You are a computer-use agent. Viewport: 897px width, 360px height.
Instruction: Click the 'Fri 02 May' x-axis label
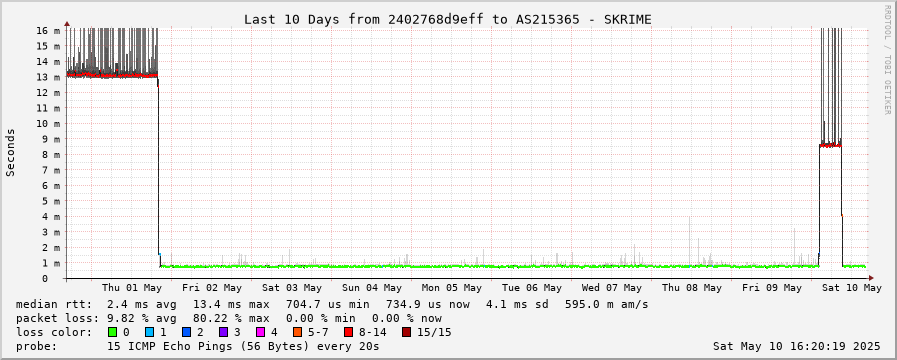(212, 288)
